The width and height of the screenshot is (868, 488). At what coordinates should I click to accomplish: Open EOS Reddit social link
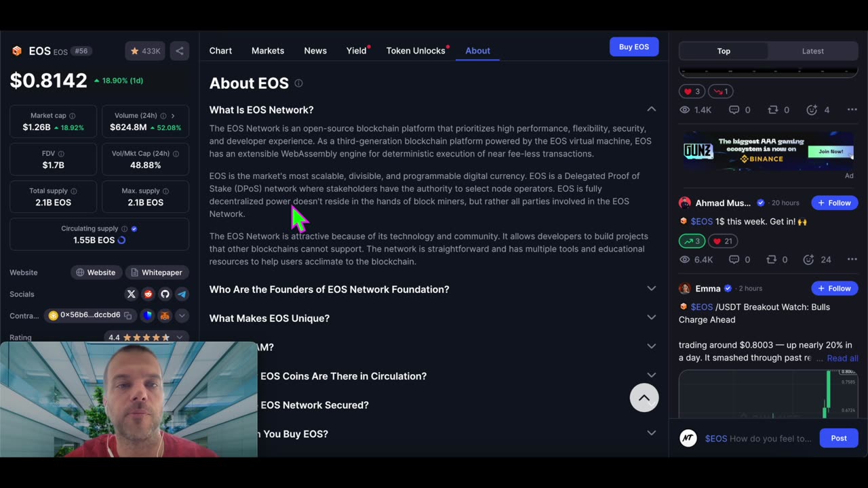(x=149, y=294)
